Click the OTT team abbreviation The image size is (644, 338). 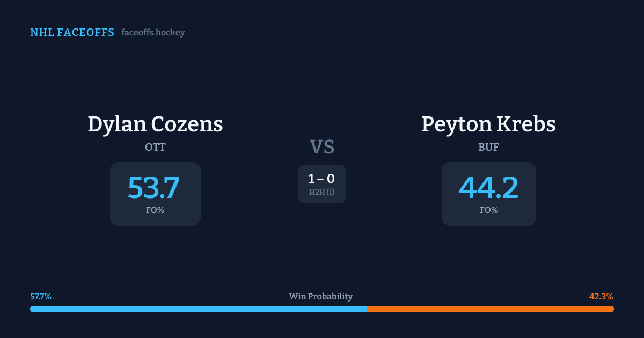(x=155, y=147)
